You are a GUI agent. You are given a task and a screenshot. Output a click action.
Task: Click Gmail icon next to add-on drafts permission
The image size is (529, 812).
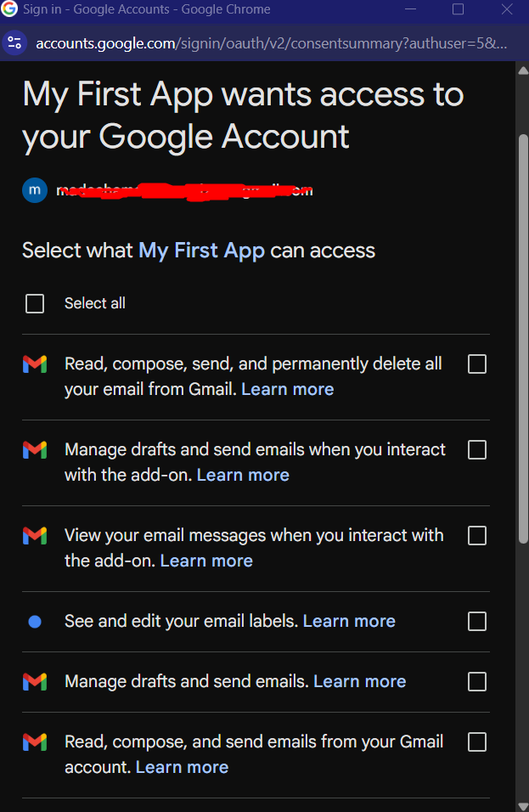[35, 450]
